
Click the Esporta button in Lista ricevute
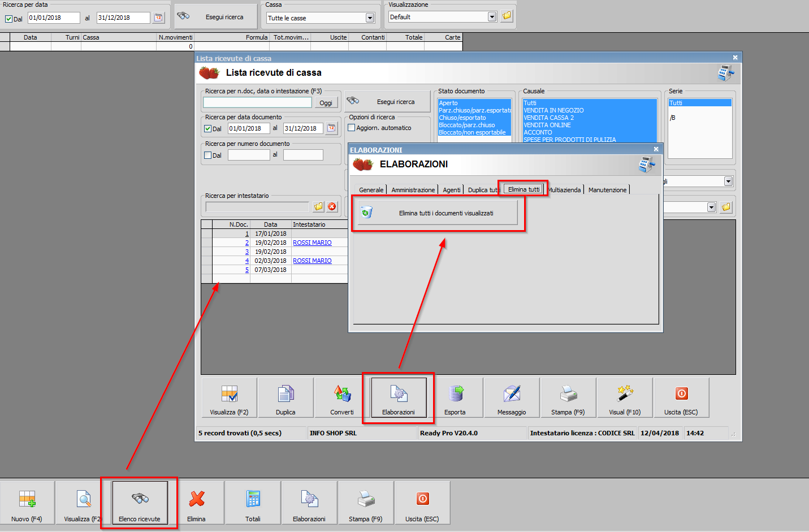(x=455, y=397)
